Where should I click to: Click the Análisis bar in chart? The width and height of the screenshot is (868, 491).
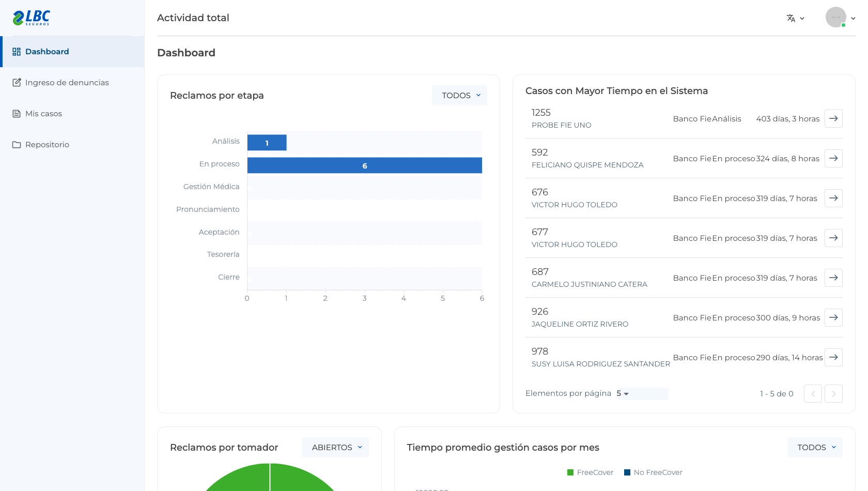pyautogui.click(x=267, y=143)
